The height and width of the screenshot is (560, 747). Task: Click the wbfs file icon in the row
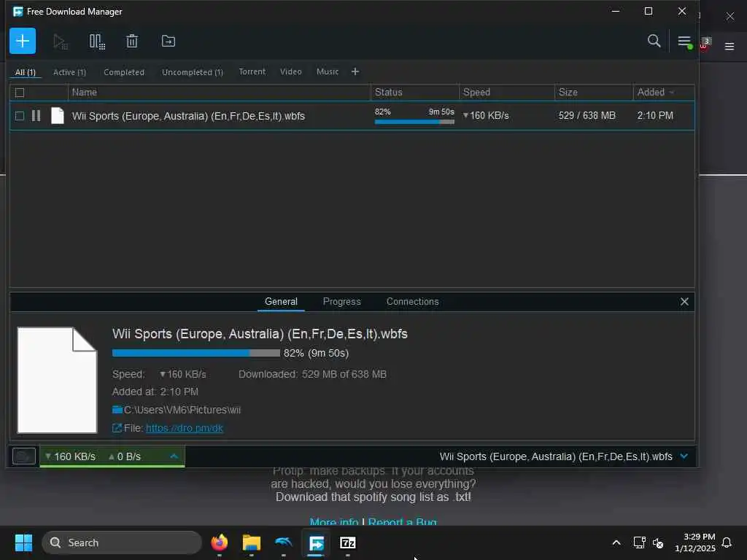[58, 116]
